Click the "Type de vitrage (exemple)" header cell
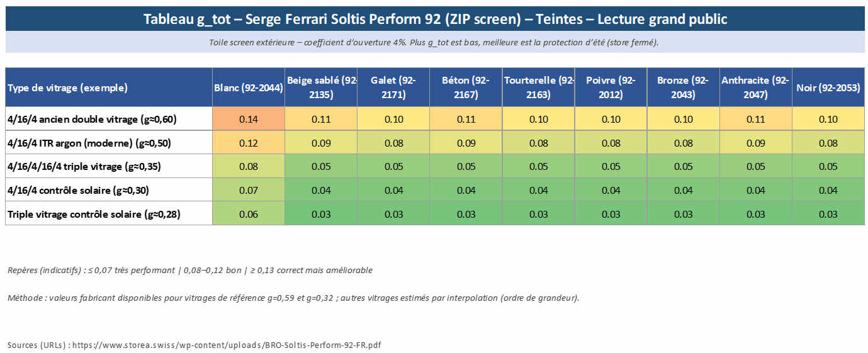 pos(67,87)
